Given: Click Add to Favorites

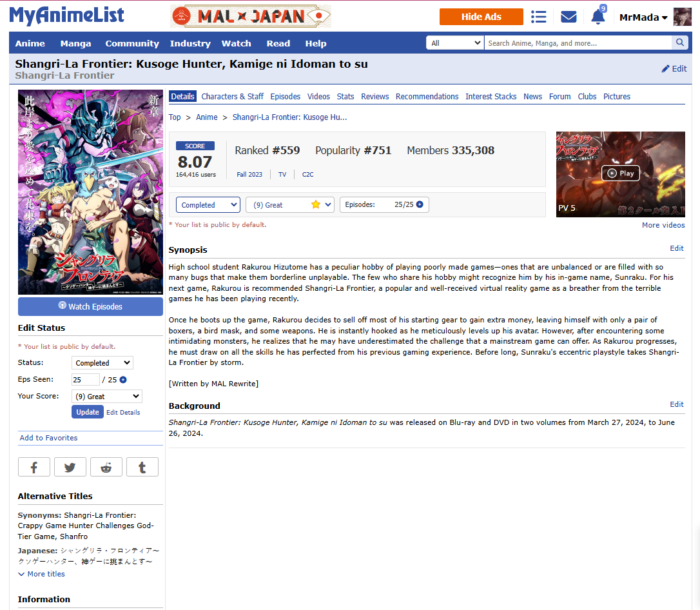Looking at the screenshot, I should [48, 438].
